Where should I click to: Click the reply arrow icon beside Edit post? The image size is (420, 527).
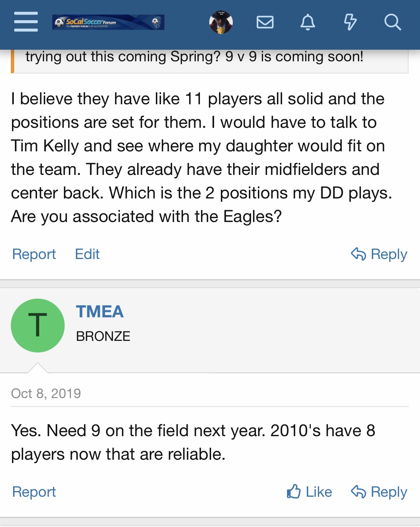coord(358,254)
